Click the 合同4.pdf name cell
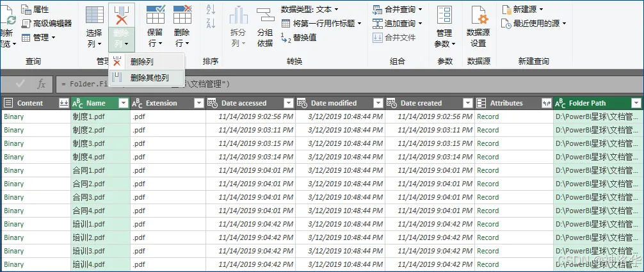The image size is (644, 272). pyautogui.click(x=101, y=211)
